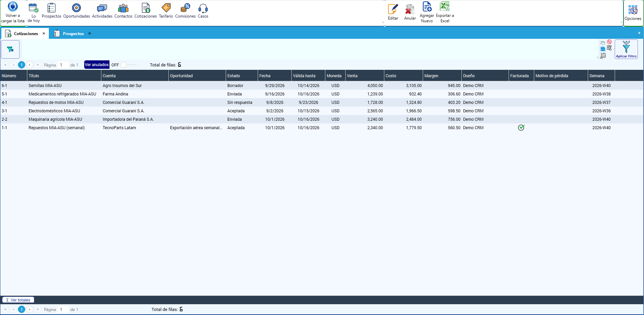Open the Contactos people icon
This screenshot has height=315, width=644.
tap(123, 8)
